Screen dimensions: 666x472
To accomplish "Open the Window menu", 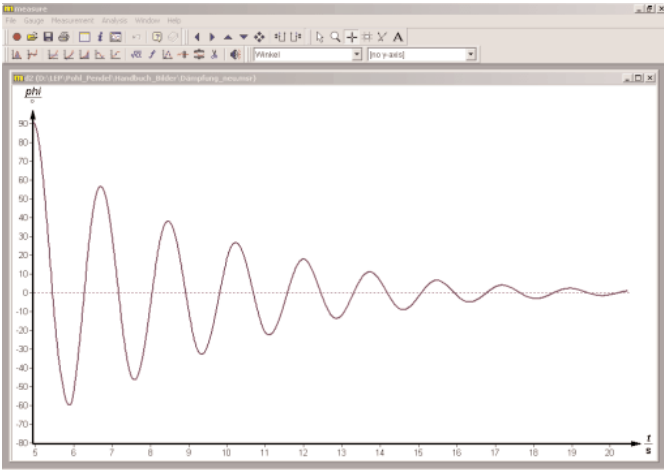I will (147, 20).
